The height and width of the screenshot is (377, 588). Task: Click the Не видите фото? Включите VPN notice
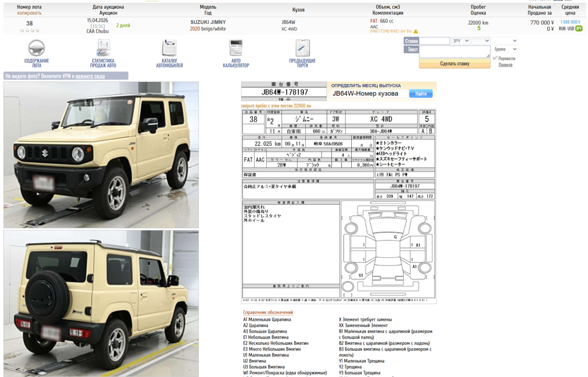66,76
